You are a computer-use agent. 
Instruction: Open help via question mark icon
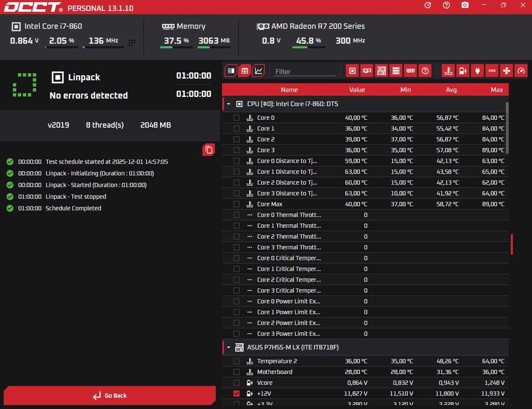click(446, 5)
